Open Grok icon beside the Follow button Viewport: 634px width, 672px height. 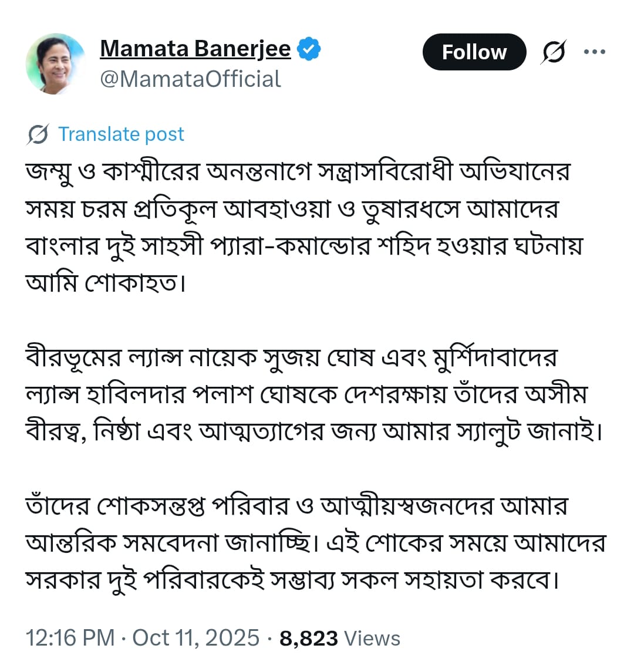click(554, 52)
